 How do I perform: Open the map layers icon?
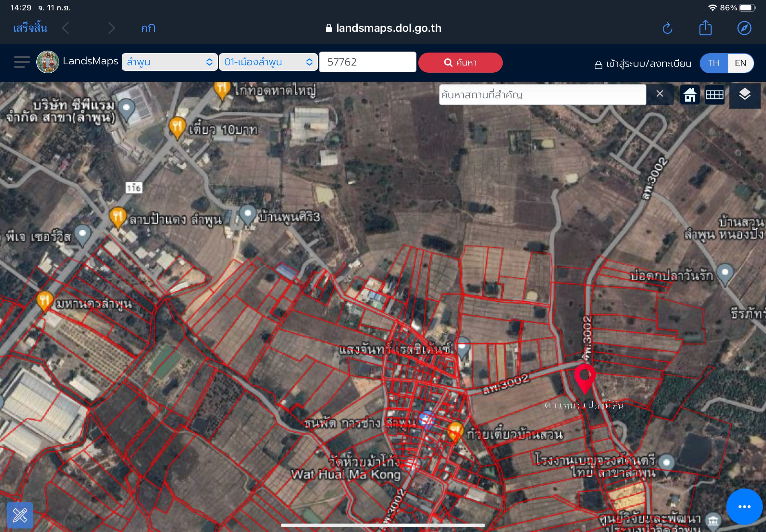745,95
